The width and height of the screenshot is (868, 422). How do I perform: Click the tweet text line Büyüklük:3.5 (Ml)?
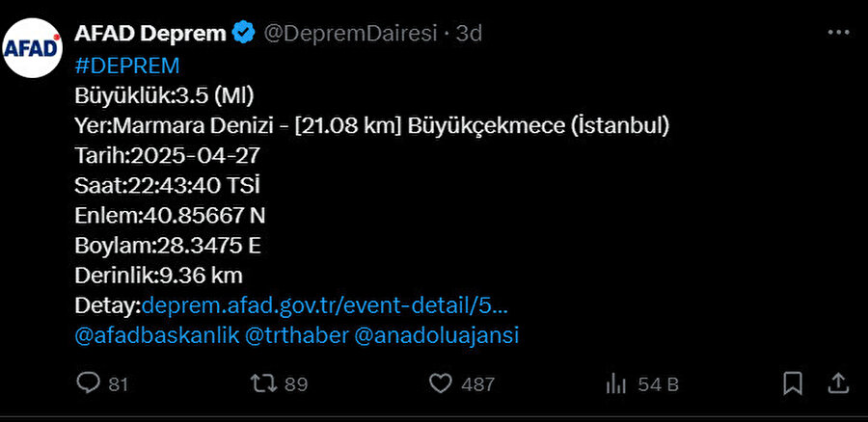click(x=164, y=96)
